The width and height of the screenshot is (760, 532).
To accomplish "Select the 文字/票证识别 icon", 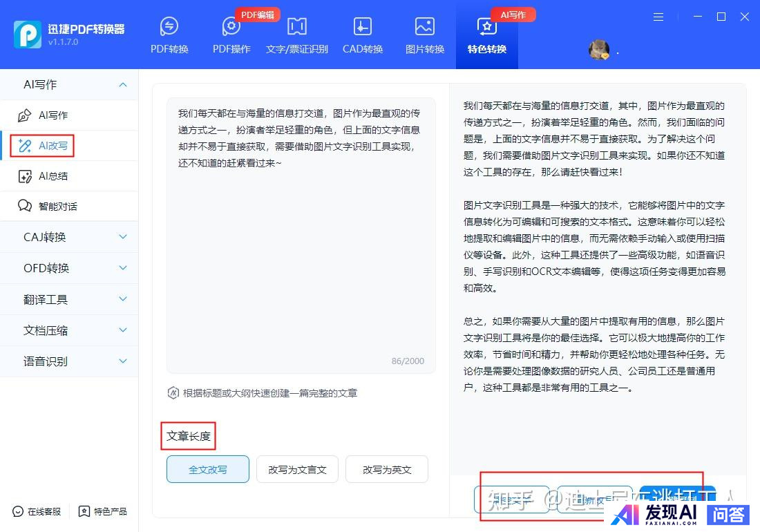I will [297, 28].
